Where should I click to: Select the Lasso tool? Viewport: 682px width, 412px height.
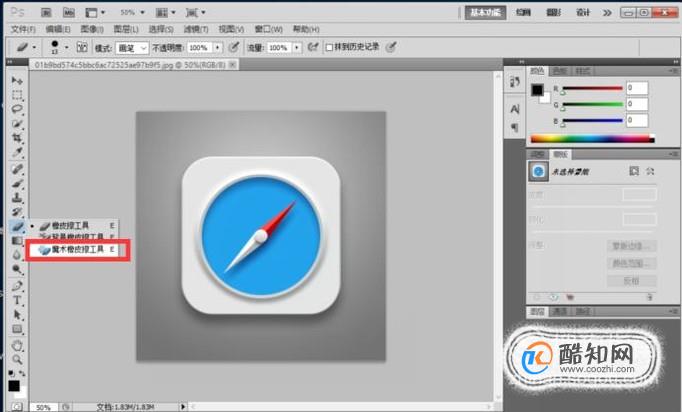click(x=17, y=109)
